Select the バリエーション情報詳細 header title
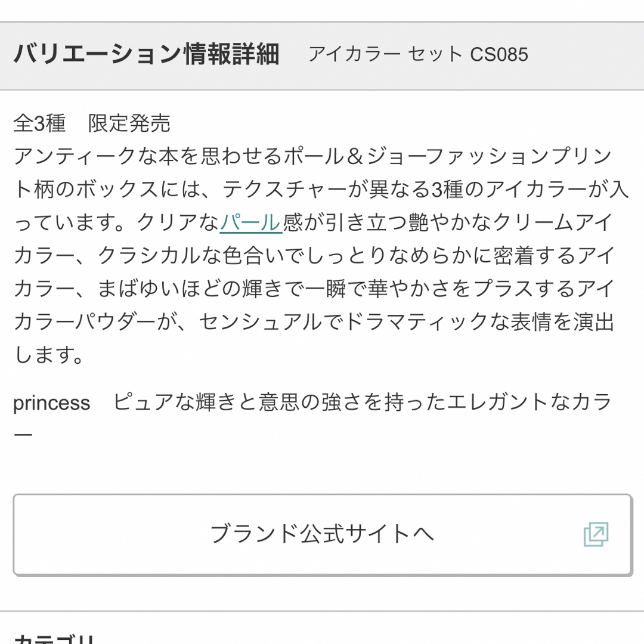644x644 pixels. [x=147, y=54]
